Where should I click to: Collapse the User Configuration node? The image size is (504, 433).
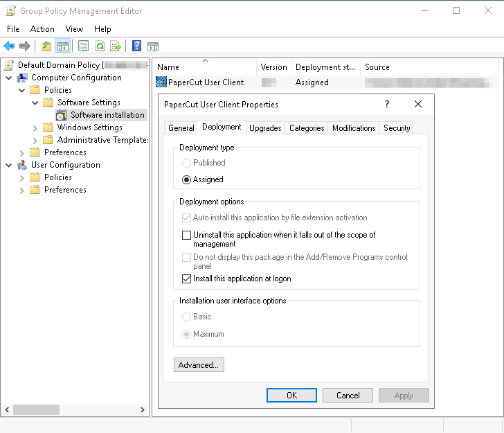(9, 166)
